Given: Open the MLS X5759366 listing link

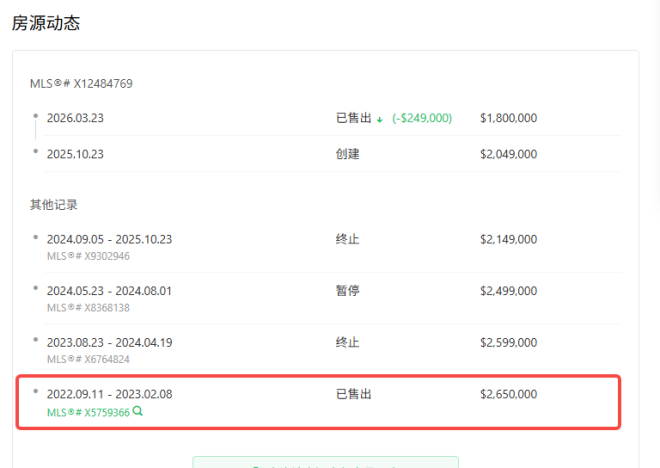Looking at the screenshot, I should [x=88, y=411].
